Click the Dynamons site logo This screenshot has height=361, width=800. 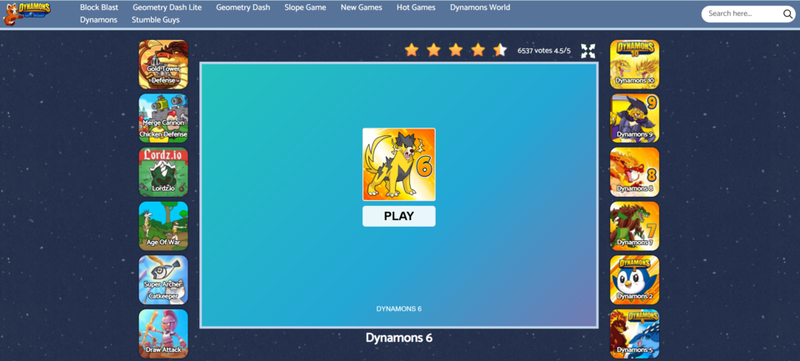tap(27, 13)
